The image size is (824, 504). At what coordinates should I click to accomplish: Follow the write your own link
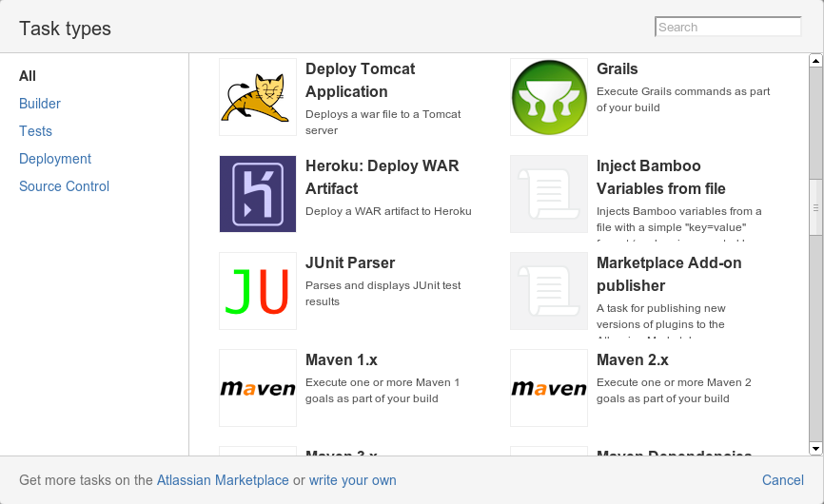point(353,480)
